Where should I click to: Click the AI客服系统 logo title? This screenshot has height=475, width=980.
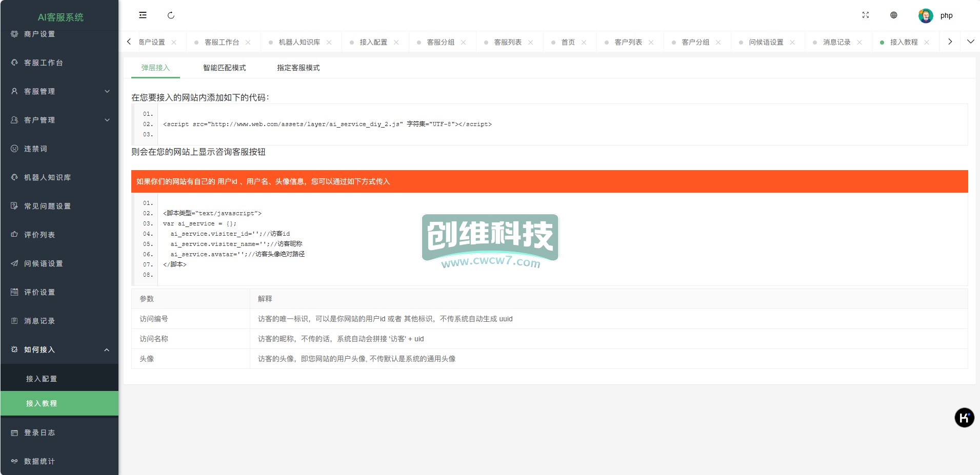(x=61, y=17)
